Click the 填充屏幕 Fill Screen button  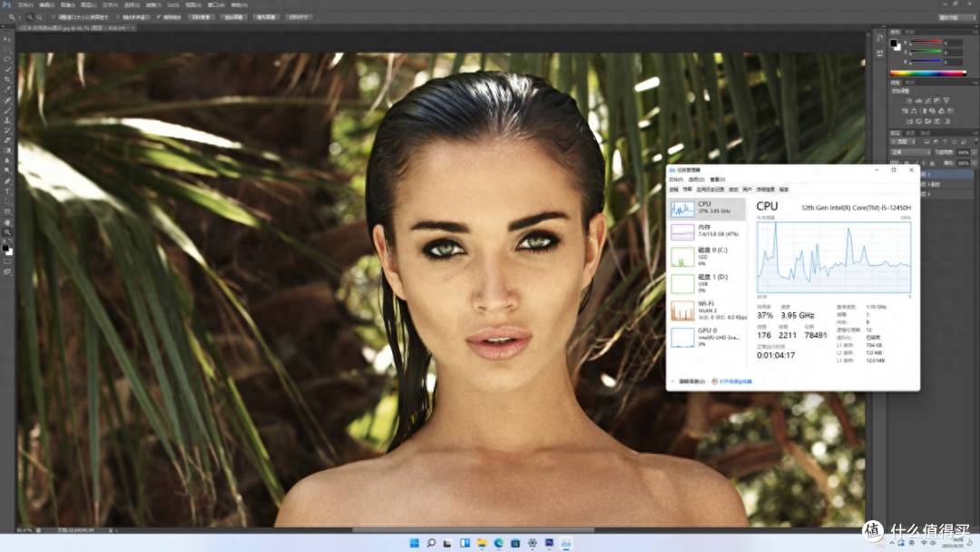pyautogui.click(x=266, y=17)
